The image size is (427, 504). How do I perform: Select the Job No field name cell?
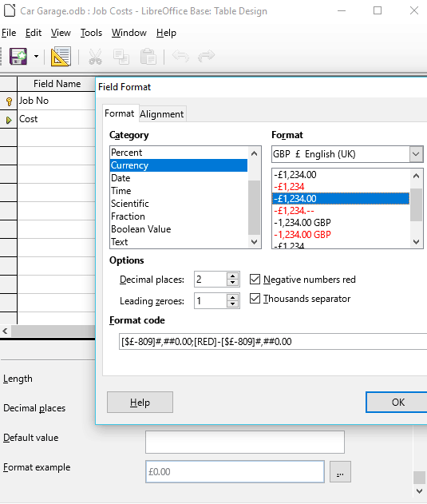click(57, 101)
